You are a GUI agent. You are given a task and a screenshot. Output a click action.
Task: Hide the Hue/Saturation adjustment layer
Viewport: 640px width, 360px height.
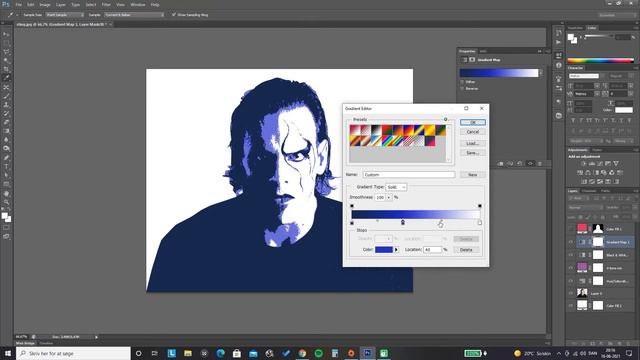click(571, 281)
